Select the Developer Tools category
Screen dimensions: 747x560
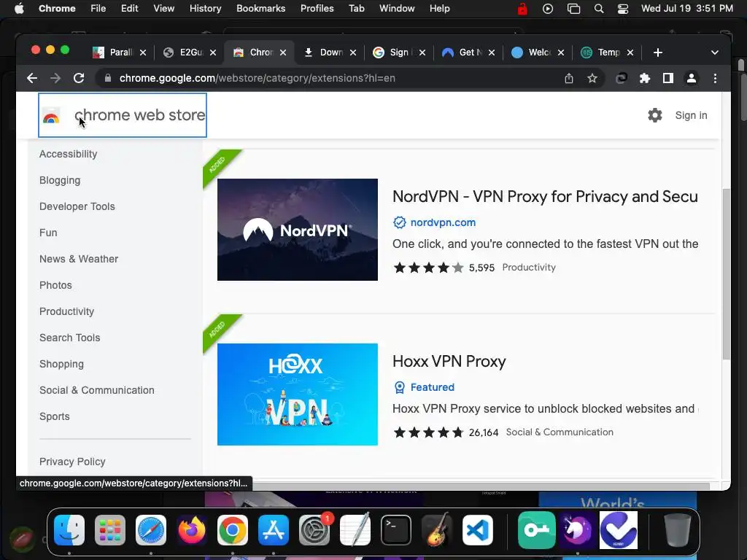(77, 206)
